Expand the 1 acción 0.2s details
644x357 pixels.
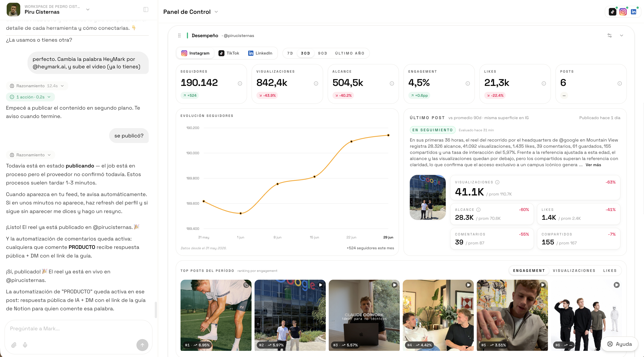point(30,97)
